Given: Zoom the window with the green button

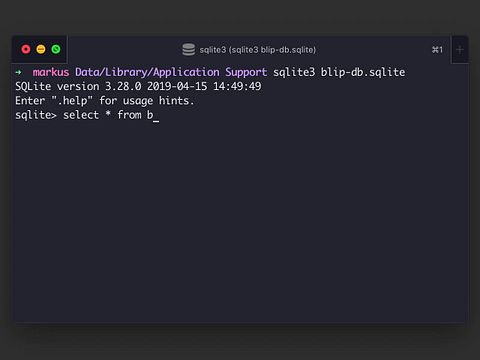Looking at the screenshot, I should click(x=56, y=49).
